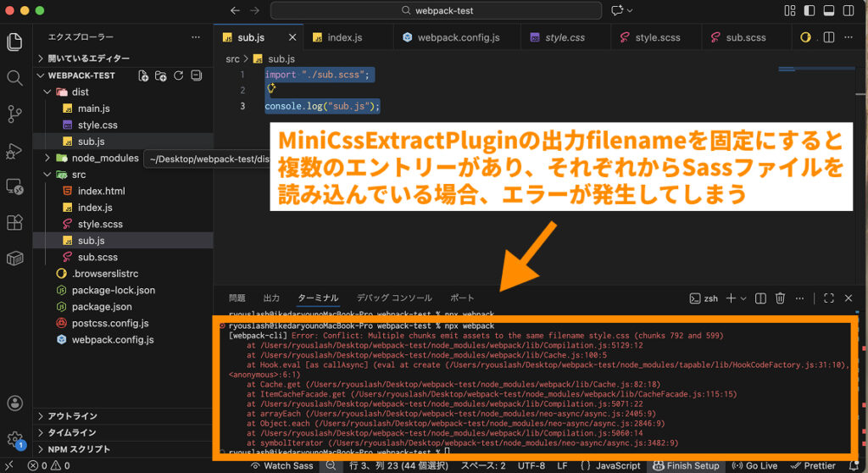
Task: Open the Source Control view
Action: point(14,114)
